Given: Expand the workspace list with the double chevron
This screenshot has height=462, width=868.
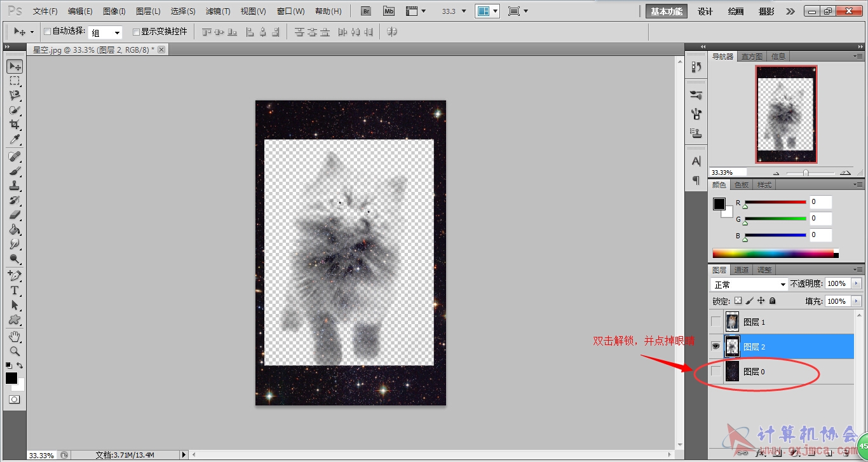Looking at the screenshot, I should 790,11.
